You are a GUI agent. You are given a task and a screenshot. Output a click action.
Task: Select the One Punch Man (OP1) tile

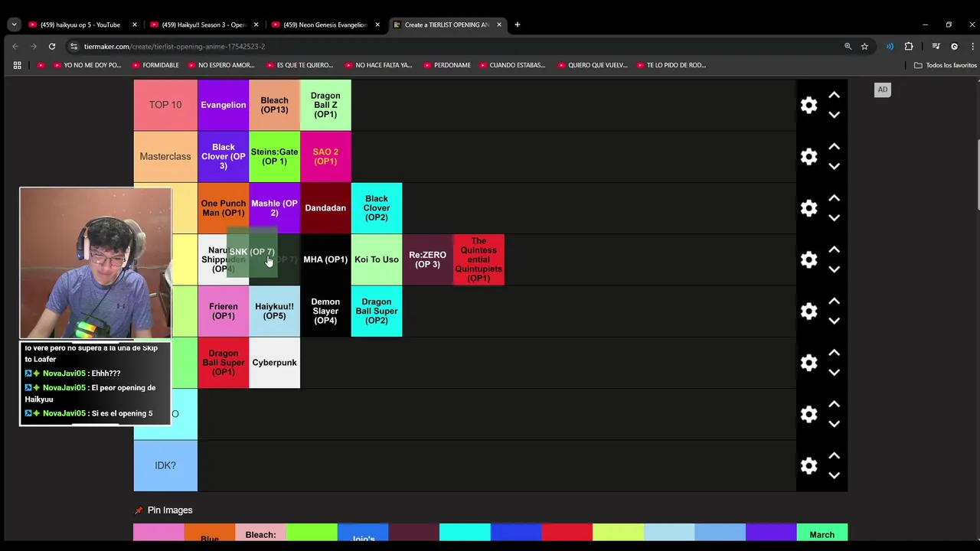point(224,208)
